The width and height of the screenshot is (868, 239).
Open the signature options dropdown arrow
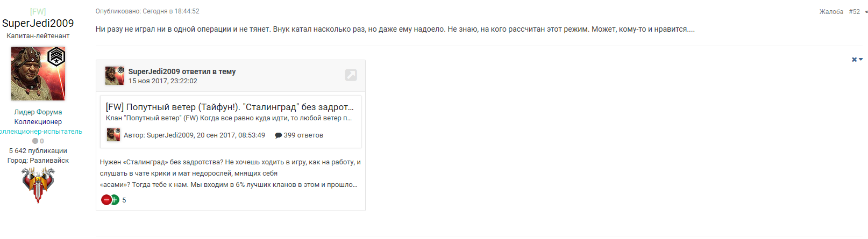coord(861,60)
